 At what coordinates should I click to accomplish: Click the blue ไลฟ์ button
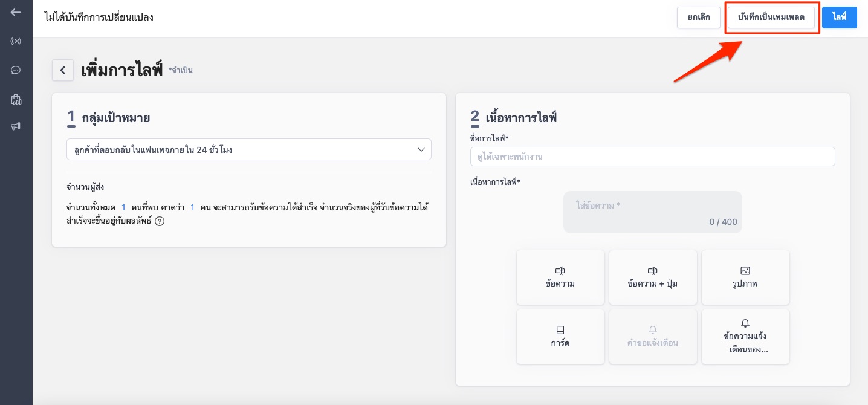pos(840,18)
